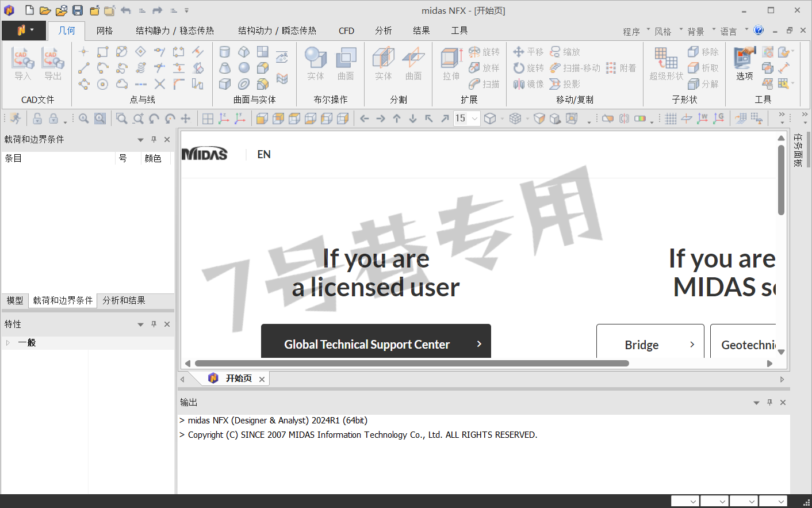Open the application N menu button
812x508 pixels.
[x=24, y=30]
